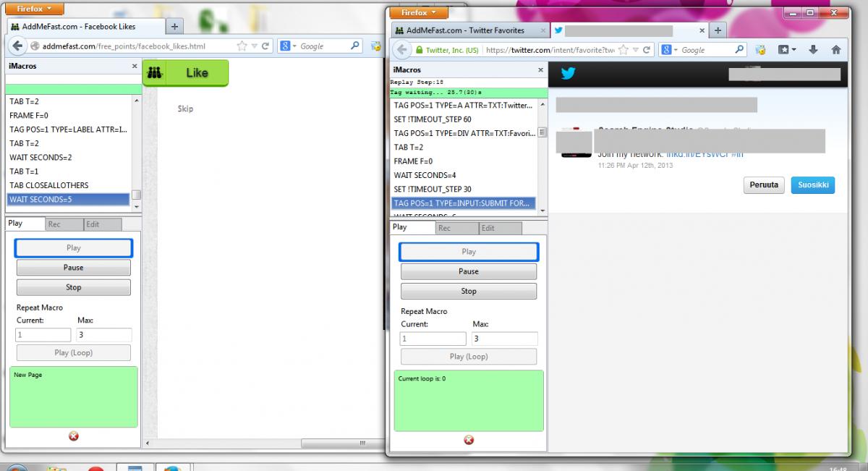The image size is (868, 471).
Task: Go back in the left Firefox window
Action: (x=17, y=46)
